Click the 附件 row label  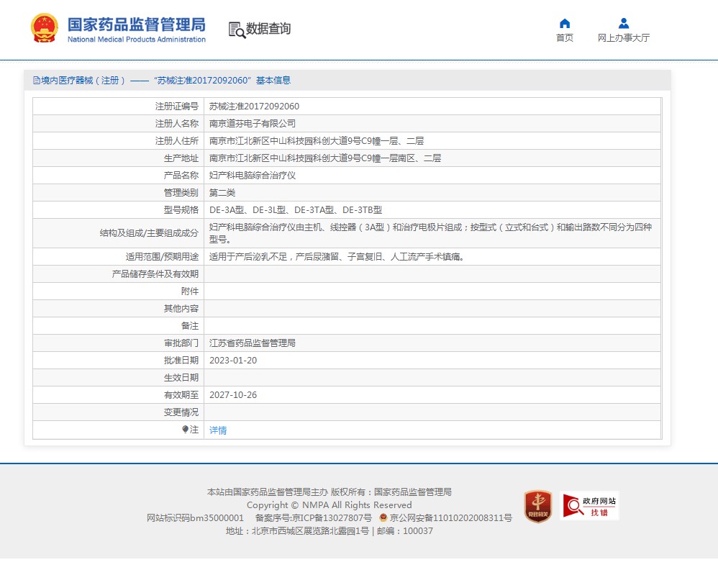point(190,291)
